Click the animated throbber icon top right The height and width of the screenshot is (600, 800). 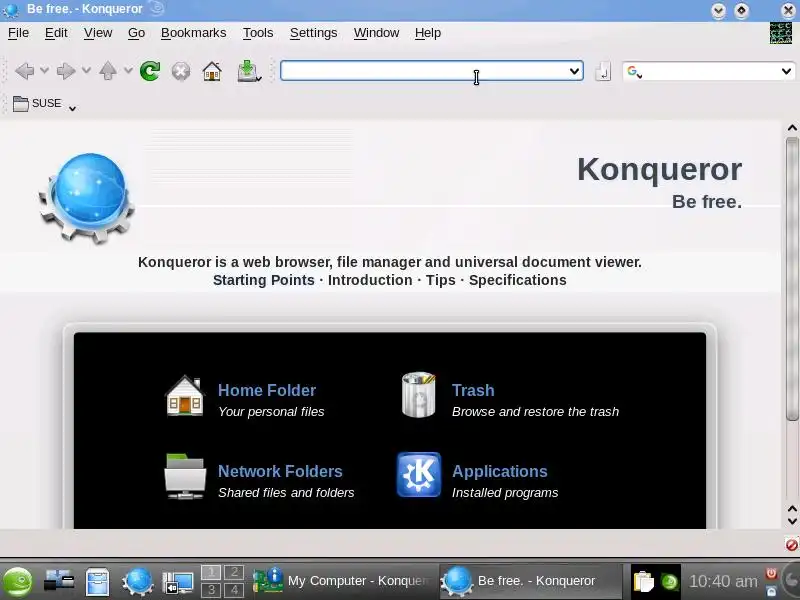[x=781, y=33]
